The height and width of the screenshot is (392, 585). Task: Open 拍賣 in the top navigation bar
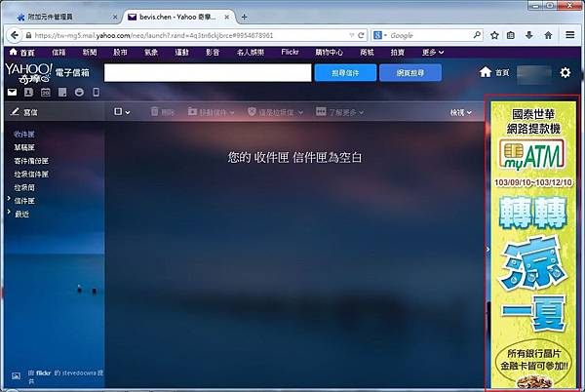click(x=398, y=53)
